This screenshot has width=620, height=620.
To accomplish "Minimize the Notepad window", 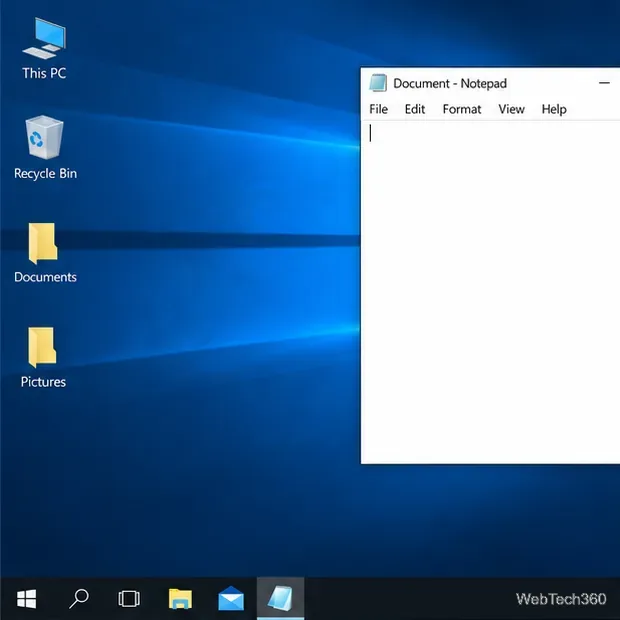I will pos(604,83).
